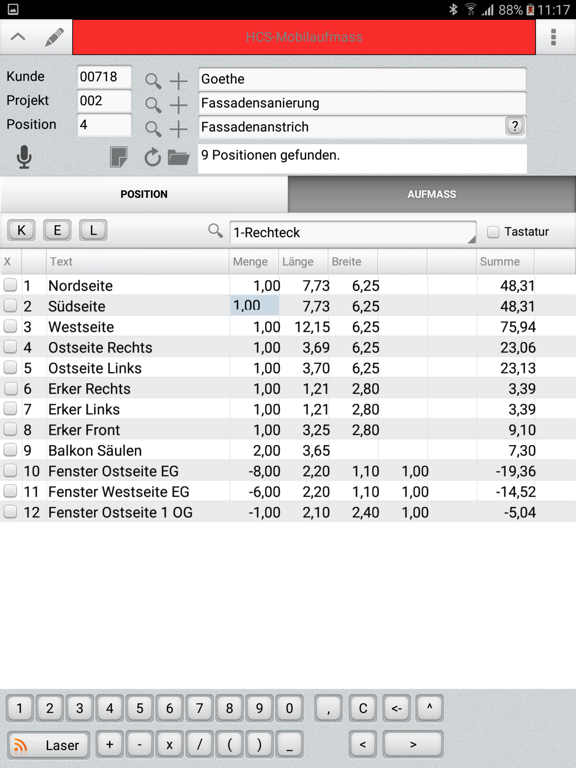This screenshot has height=768, width=576.
Task: Tap the battery status icon
Action: point(530,9)
